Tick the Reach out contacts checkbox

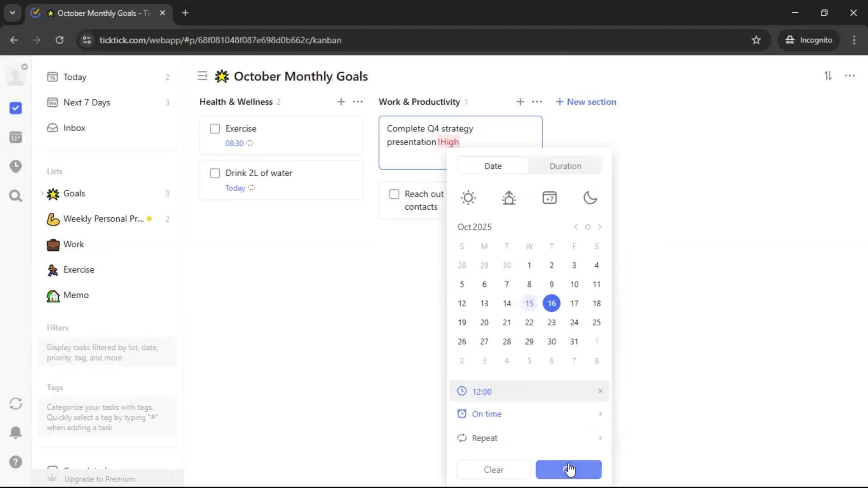(x=394, y=194)
